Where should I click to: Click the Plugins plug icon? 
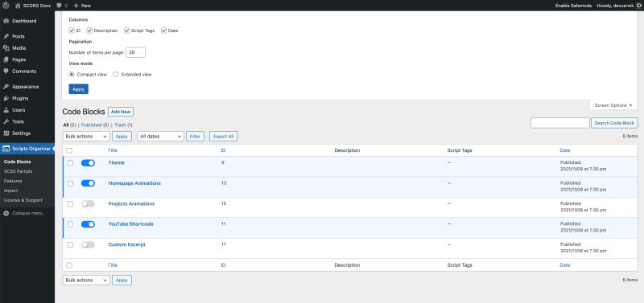point(6,98)
